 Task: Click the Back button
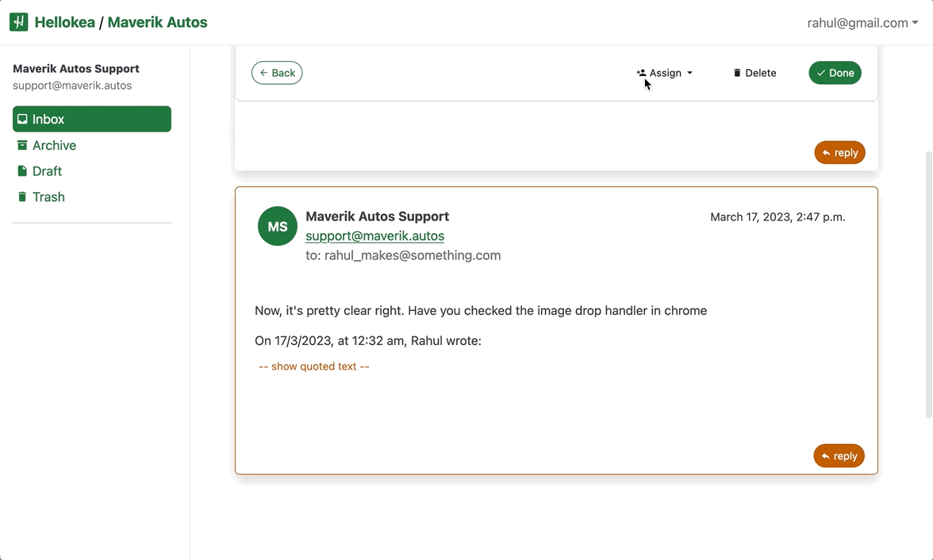[277, 72]
